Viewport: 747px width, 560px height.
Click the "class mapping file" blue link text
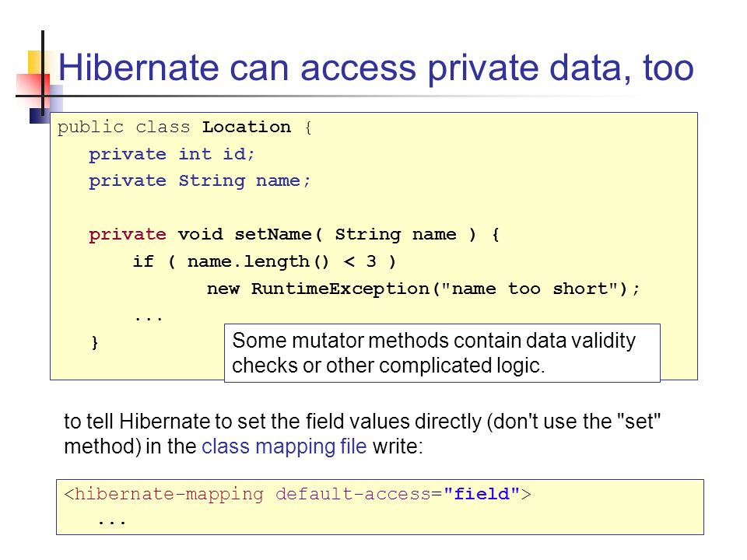coord(284,446)
